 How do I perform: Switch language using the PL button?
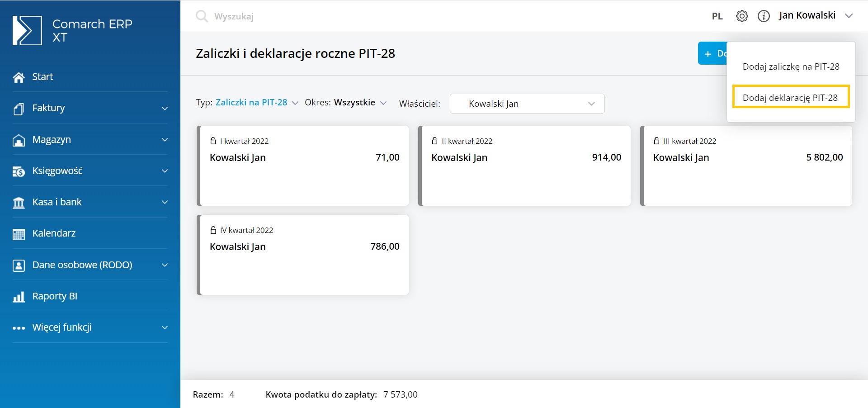717,16
